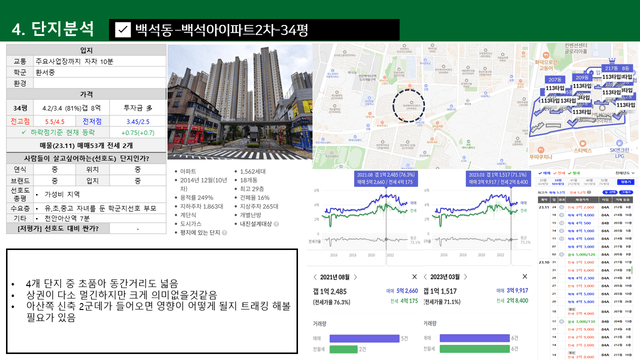Toggle the 매매 checkbox above listing table
The width and height of the screenshot is (640, 360).
[541, 173]
